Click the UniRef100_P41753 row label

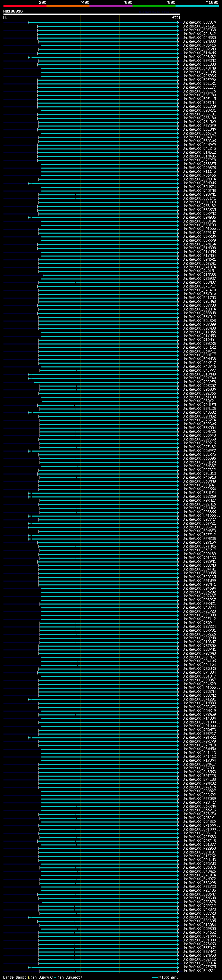pyautogui.click(x=199, y=298)
